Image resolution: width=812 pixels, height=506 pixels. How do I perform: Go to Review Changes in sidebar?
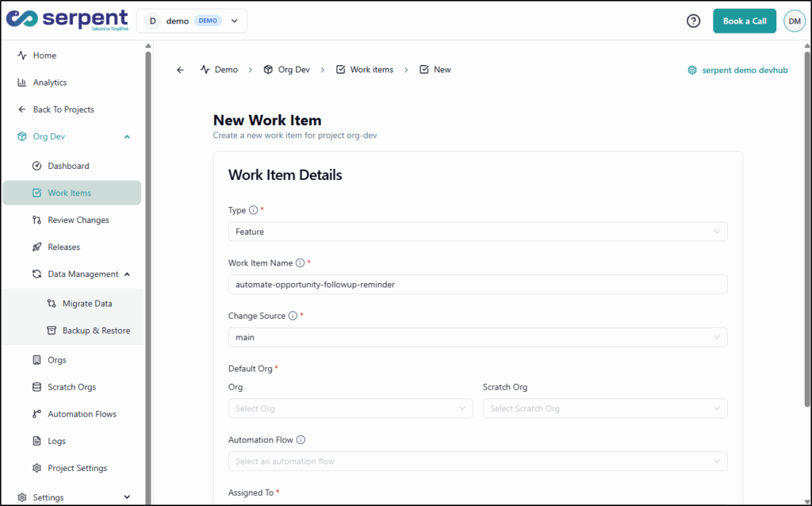tap(78, 220)
